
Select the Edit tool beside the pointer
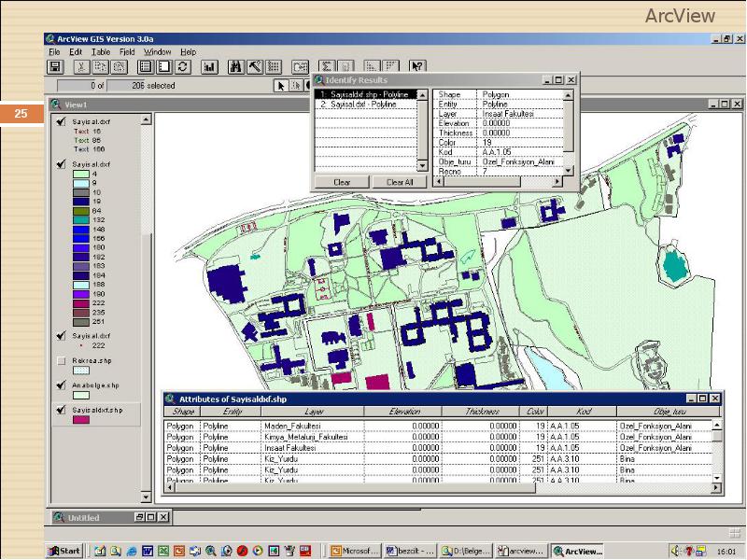coord(295,86)
